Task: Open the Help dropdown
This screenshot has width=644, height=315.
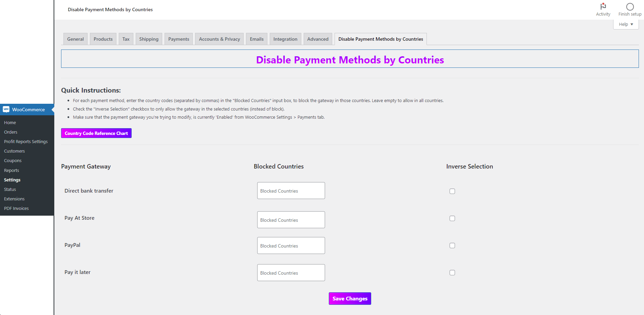Action: pyautogui.click(x=625, y=24)
